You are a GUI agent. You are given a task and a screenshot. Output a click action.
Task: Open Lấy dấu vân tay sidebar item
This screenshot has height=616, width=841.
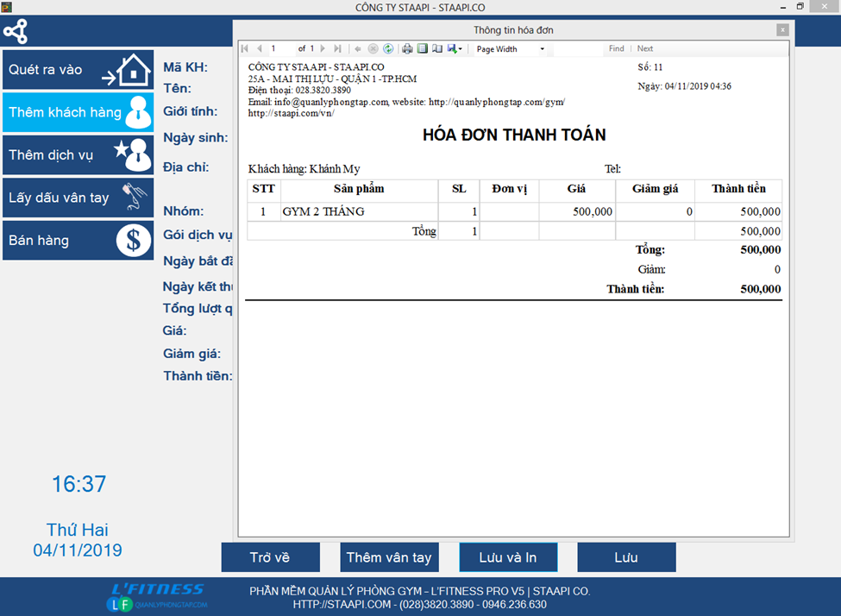[x=78, y=198]
